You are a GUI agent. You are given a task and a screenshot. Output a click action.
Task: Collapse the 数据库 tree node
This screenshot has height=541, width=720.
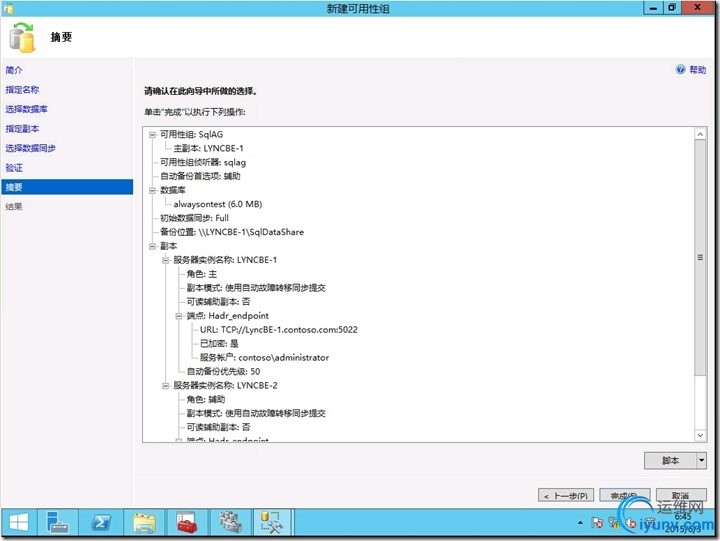(152, 191)
